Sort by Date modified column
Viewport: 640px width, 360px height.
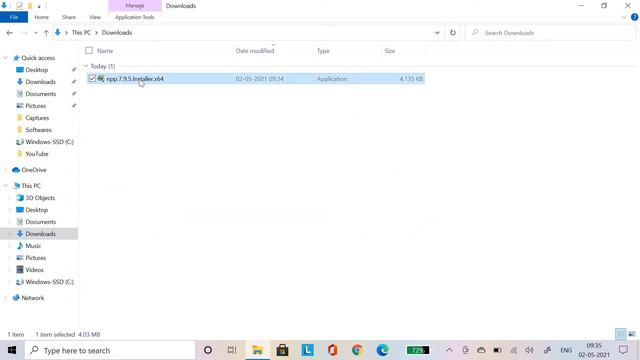255,51
